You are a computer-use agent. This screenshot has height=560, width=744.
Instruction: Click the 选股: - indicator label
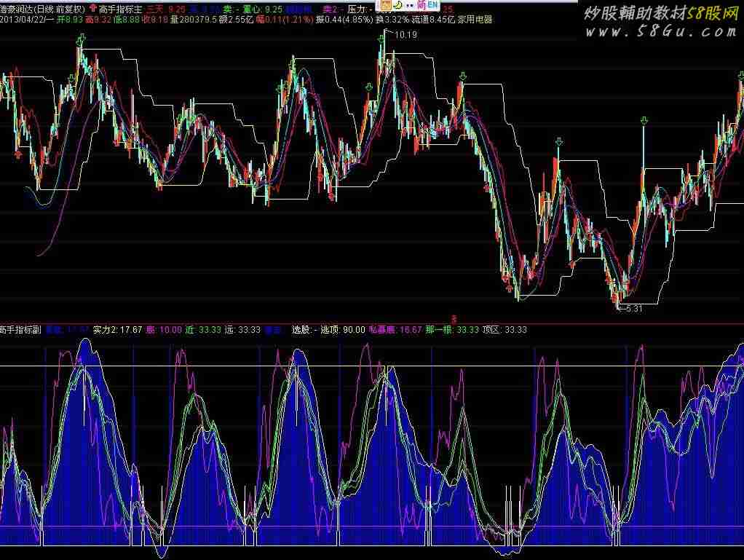click(304, 329)
